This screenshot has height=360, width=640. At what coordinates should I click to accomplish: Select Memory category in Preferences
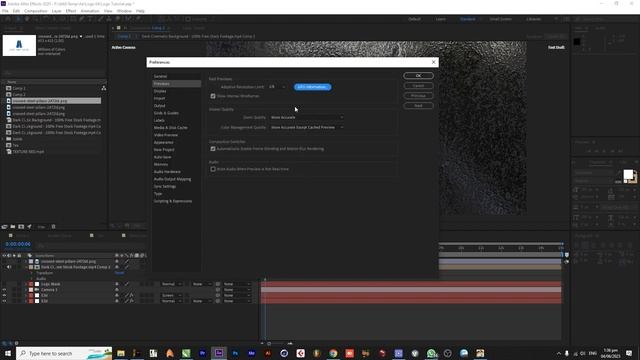(x=161, y=164)
